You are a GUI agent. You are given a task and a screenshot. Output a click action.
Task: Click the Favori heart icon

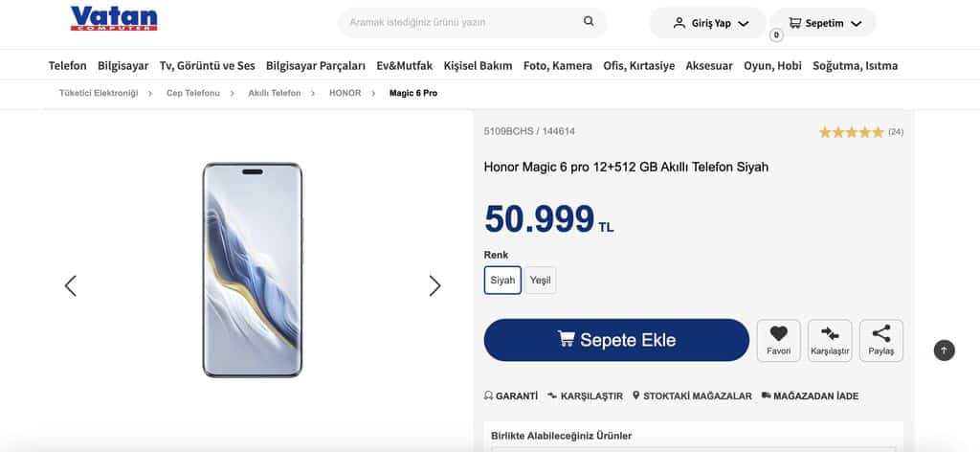778,334
